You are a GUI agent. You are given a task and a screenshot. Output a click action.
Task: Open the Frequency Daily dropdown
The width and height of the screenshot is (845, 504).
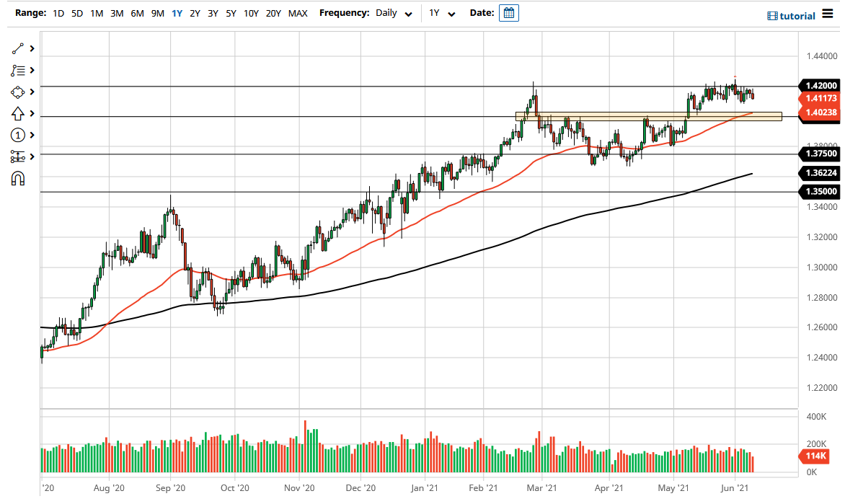[x=394, y=14]
